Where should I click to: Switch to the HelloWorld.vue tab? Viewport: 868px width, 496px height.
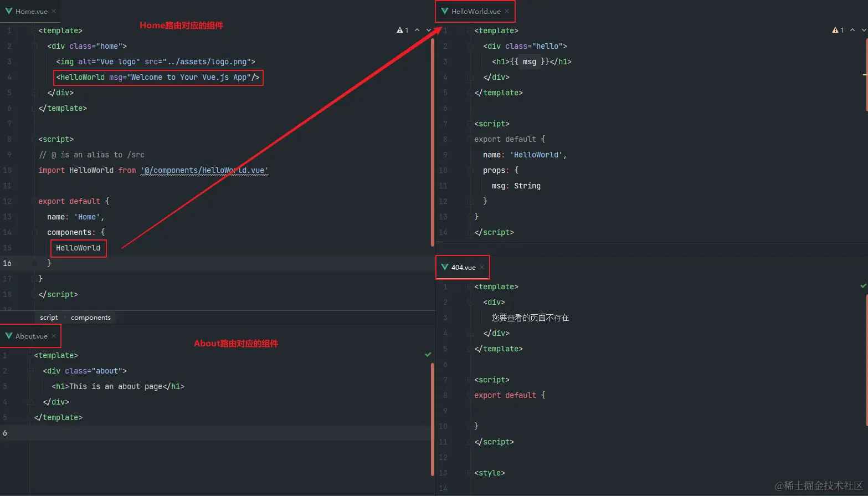tap(476, 11)
